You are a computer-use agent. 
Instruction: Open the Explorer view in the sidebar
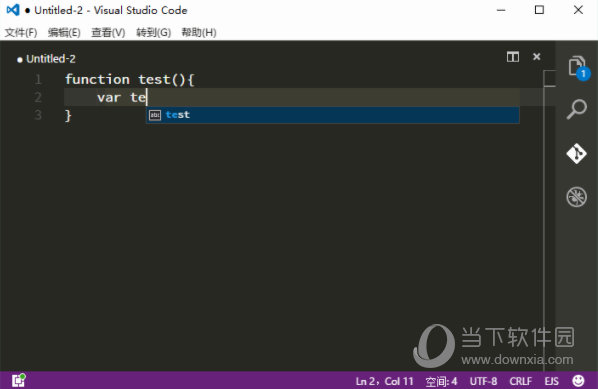pyautogui.click(x=577, y=67)
